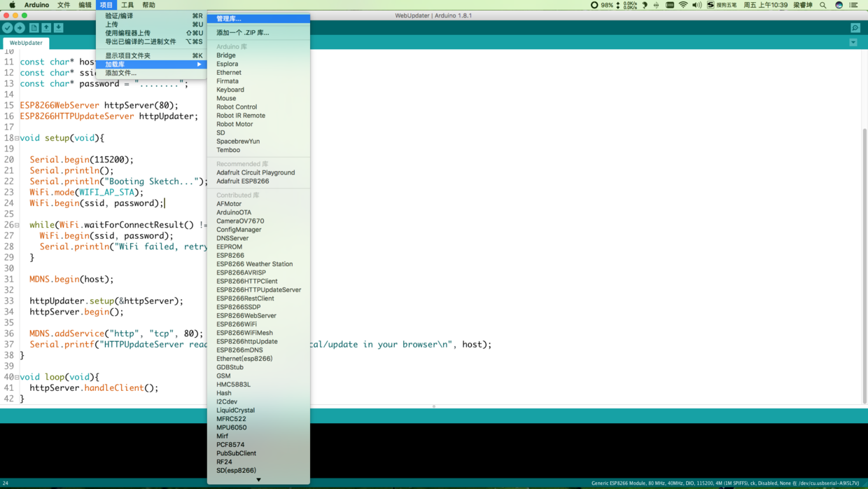This screenshot has width=868, height=489.
Task: Select ESP8266 Weather Station library
Action: [258, 264]
